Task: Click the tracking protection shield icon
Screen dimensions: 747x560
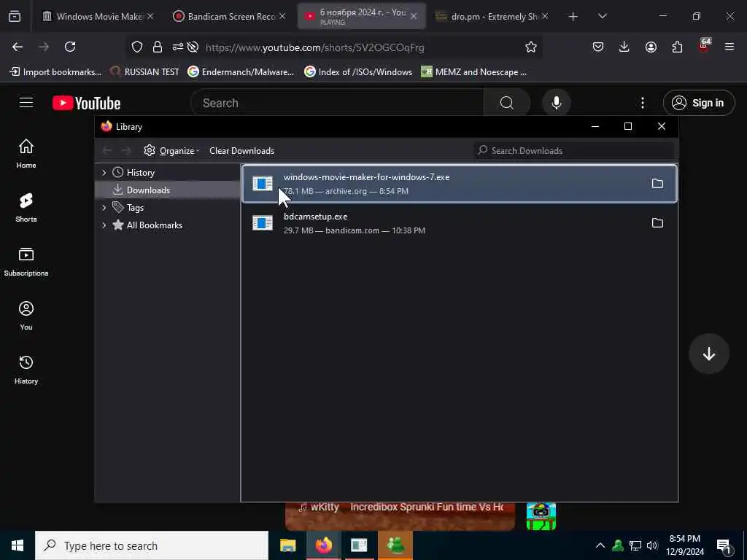Action: 137,47
